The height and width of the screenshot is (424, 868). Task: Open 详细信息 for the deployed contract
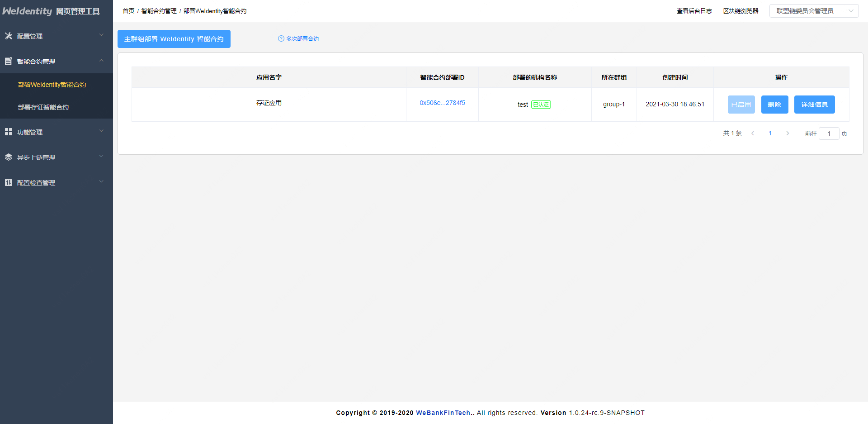tap(814, 104)
